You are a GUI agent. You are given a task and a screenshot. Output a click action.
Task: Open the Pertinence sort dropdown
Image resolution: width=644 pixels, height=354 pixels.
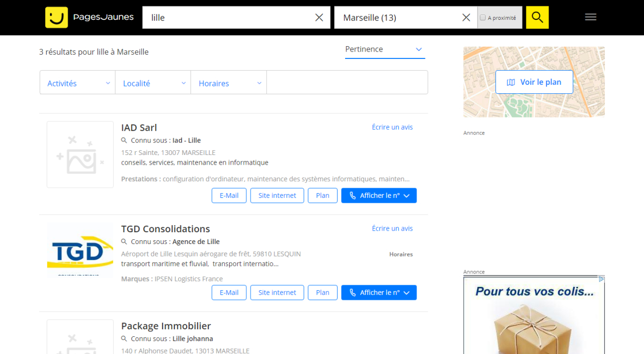(x=385, y=49)
